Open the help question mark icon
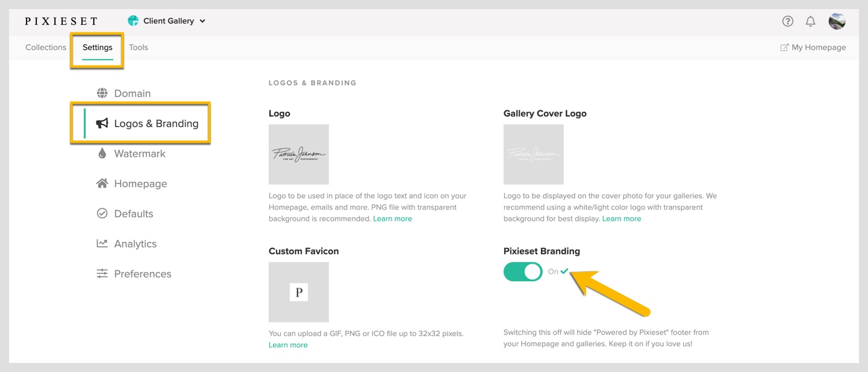The image size is (868, 372). click(787, 21)
